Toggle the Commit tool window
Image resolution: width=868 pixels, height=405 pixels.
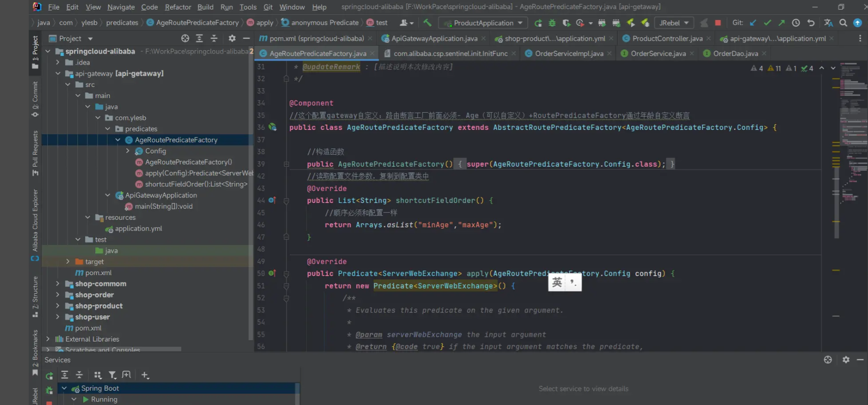coord(35,99)
